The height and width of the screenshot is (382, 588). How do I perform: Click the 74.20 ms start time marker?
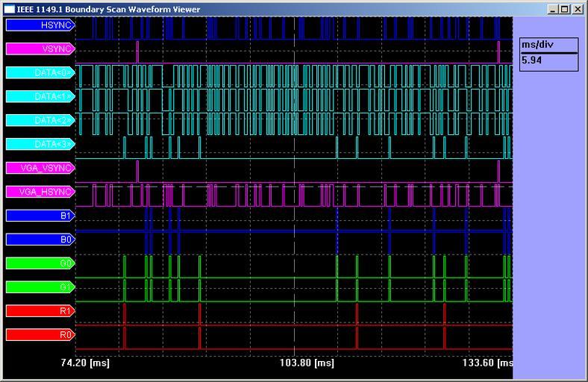pos(85,363)
